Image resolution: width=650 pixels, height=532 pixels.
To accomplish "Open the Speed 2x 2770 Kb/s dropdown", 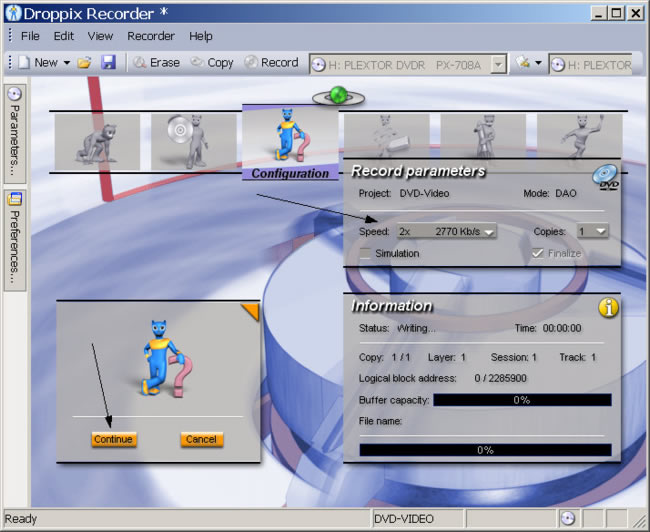I will click(x=446, y=231).
